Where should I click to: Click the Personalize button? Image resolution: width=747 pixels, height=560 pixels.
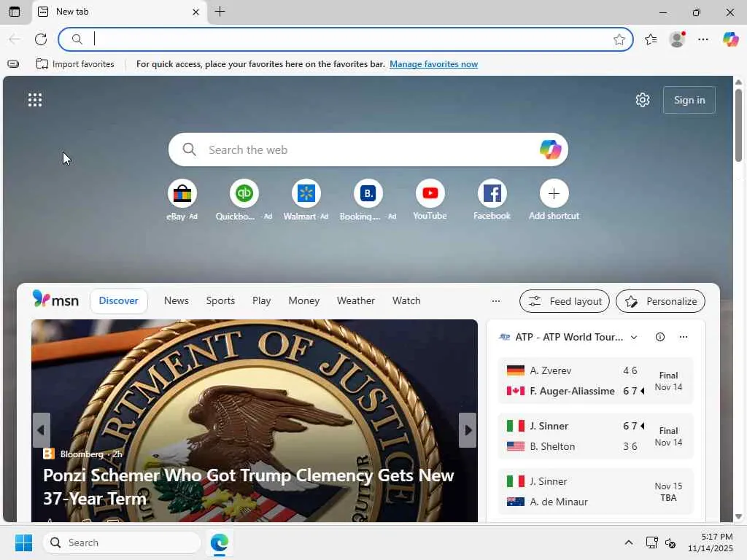(x=660, y=301)
